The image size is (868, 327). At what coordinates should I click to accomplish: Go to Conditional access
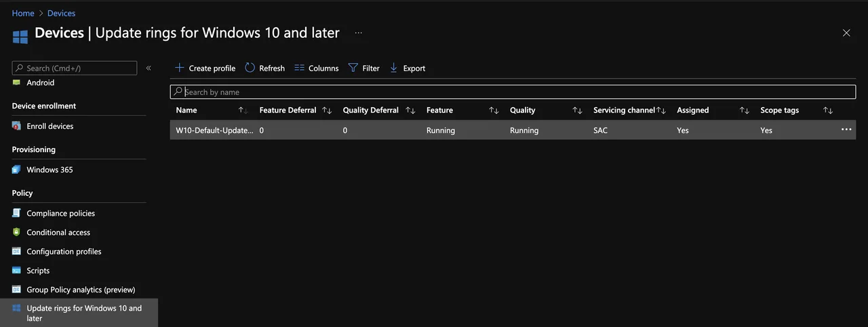58,232
